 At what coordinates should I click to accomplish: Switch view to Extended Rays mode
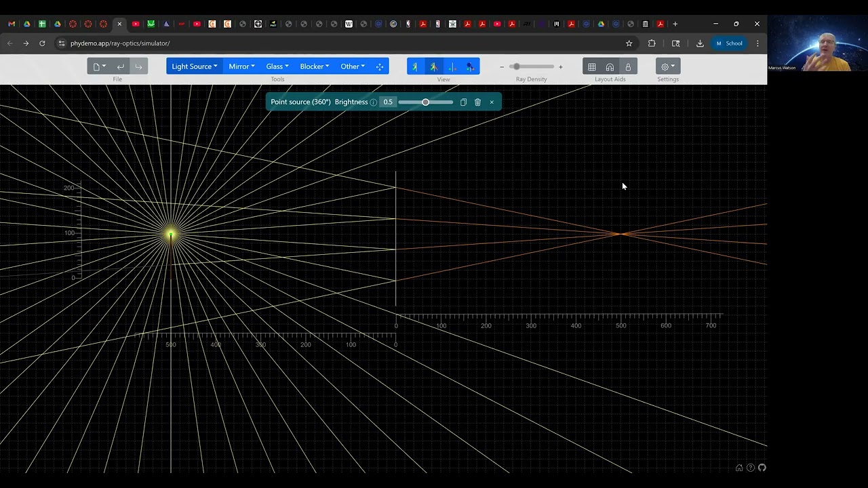coord(434,66)
